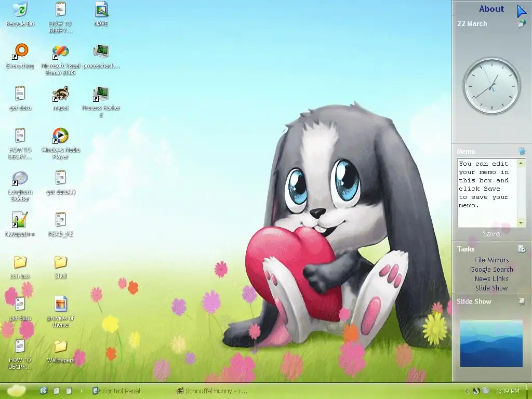532x399 pixels.
Task: Open the Slide Show task link
Action: 491,288
